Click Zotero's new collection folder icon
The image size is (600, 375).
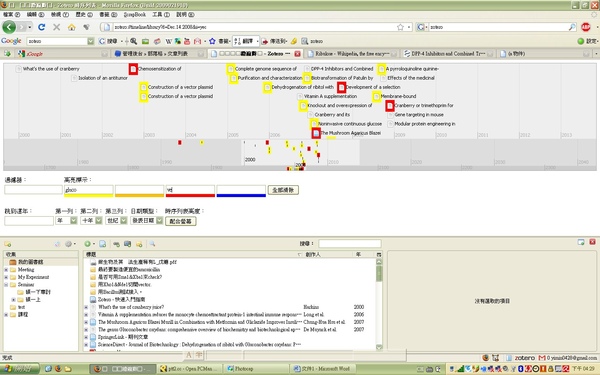(x=8, y=244)
